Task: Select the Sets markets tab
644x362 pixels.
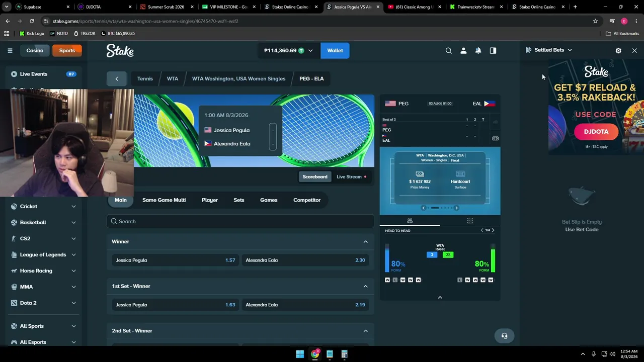Action: pyautogui.click(x=239, y=200)
